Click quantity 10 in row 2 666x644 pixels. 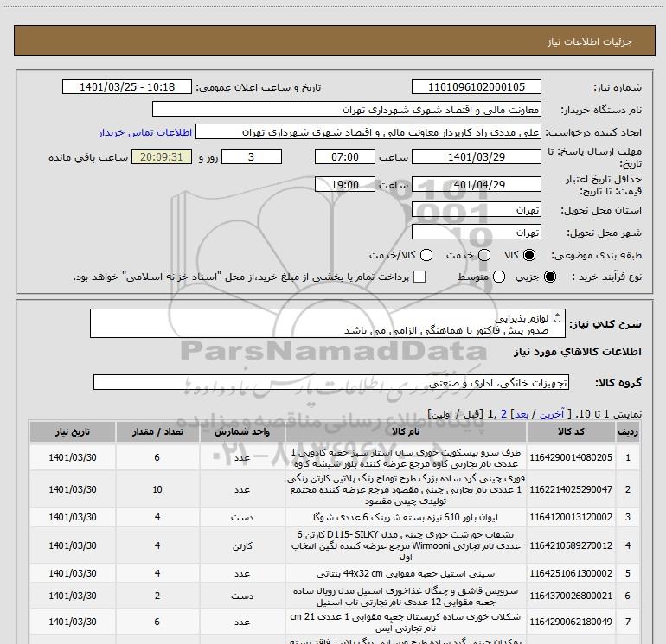tap(157, 489)
